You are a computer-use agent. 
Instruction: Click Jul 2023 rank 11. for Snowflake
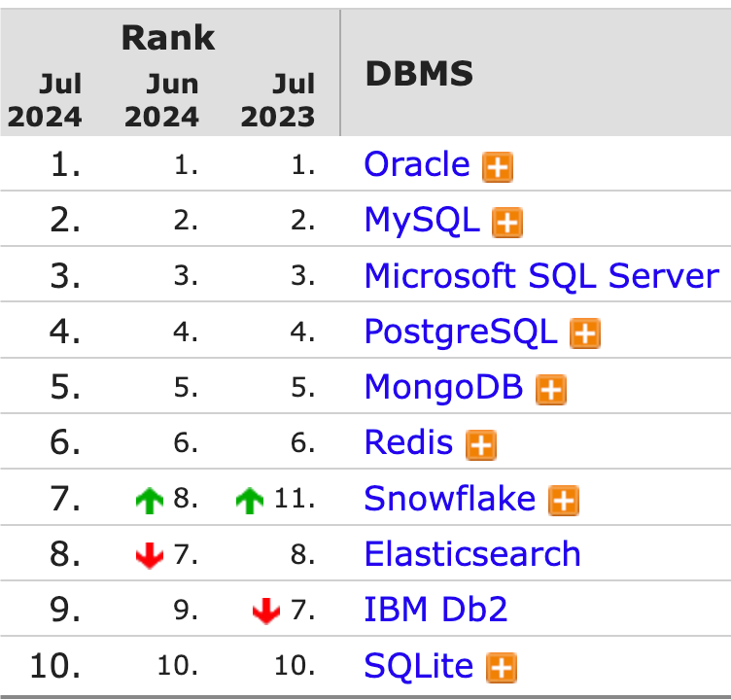coord(295,498)
